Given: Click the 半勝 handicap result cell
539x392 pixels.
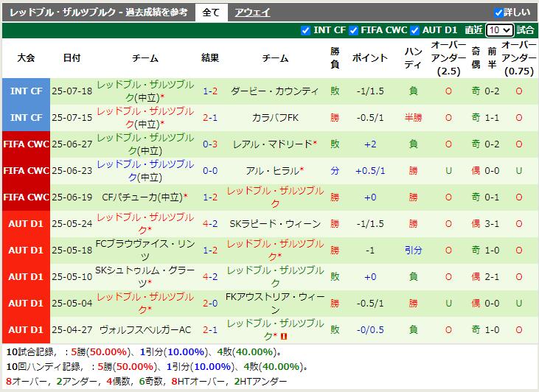Looking at the screenshot, I should click(x=413, y=117).
